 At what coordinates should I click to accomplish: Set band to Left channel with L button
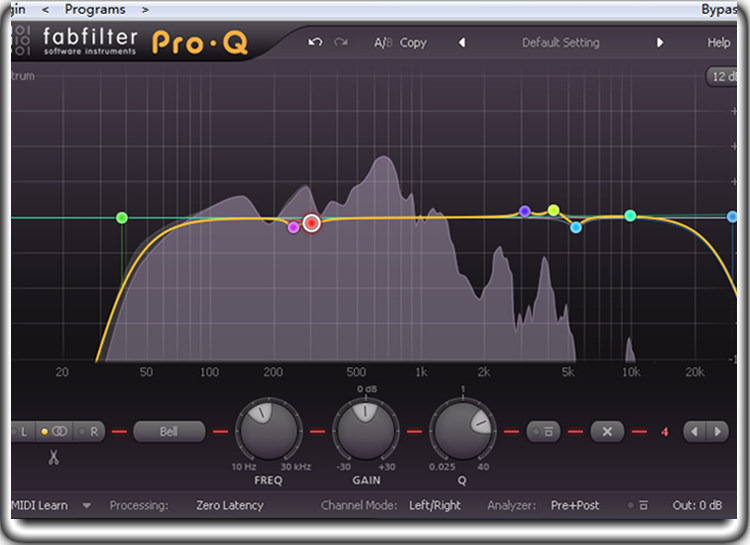pos(22,432)
